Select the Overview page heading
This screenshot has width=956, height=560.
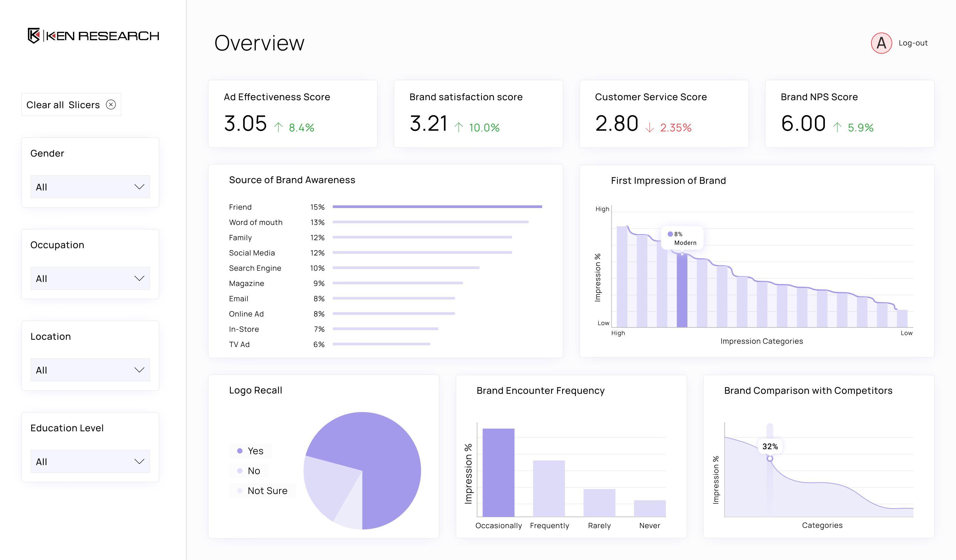[x=259, y=43]
